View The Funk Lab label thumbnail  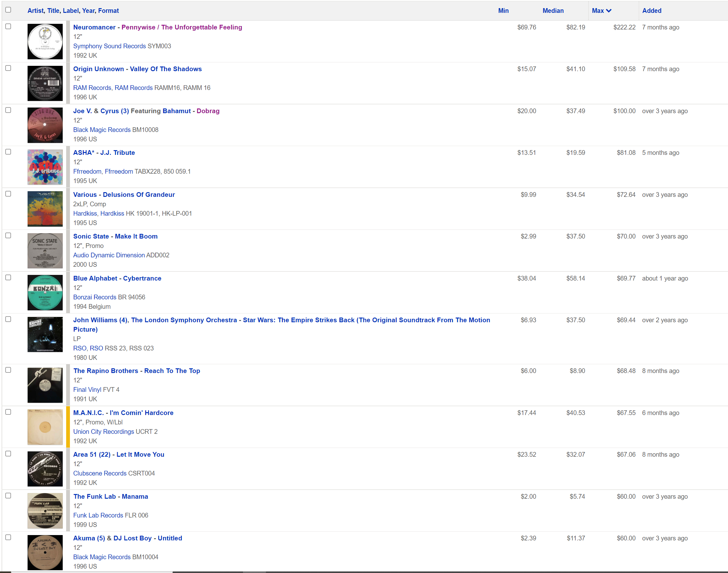[45, 511]
